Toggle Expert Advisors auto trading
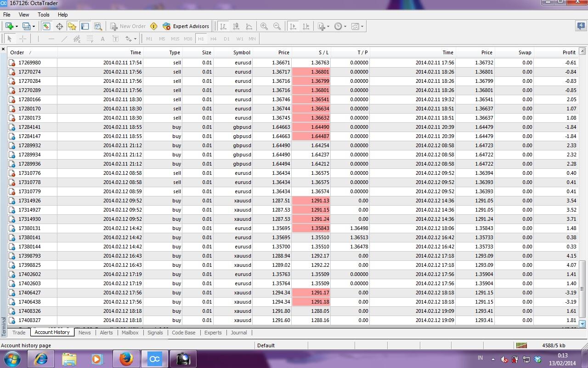The width and height of the screenshot is (588, 368). pyautogui.click(x=186, y=26)
